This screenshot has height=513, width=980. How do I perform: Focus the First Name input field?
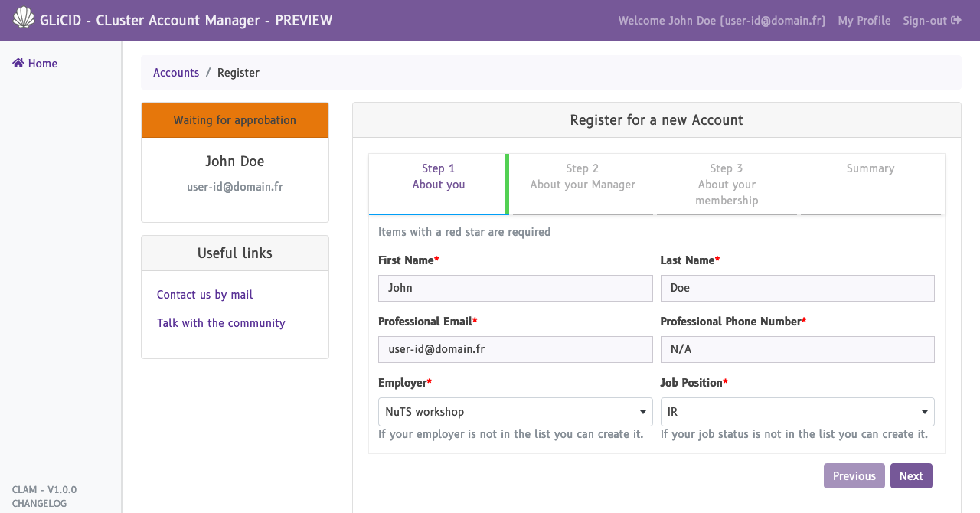514,288
